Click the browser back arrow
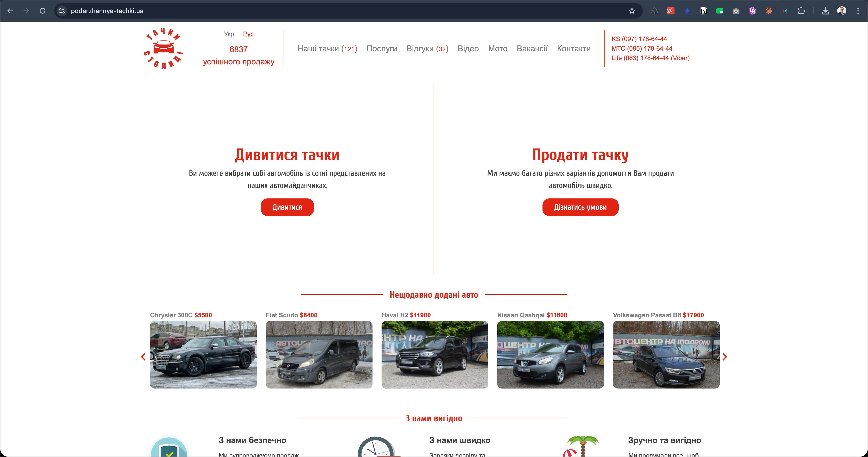 pyautogui.click(x=10, y=11)
